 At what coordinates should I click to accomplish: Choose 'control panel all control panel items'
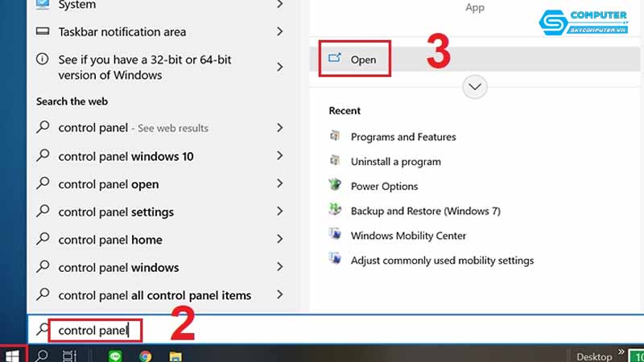click(155, 295)
